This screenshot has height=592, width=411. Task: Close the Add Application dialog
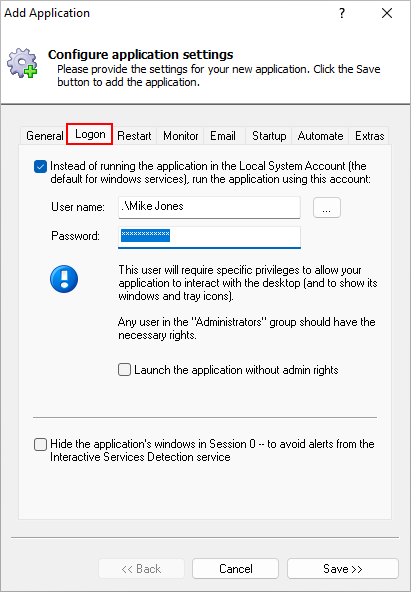(387, 14)
